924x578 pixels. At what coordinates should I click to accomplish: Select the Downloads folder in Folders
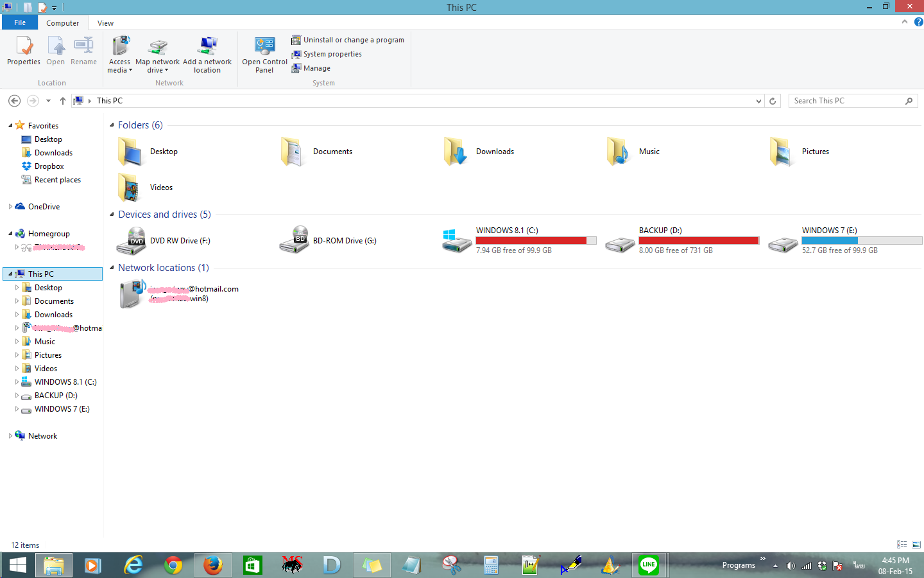click(x=478, y=152)
